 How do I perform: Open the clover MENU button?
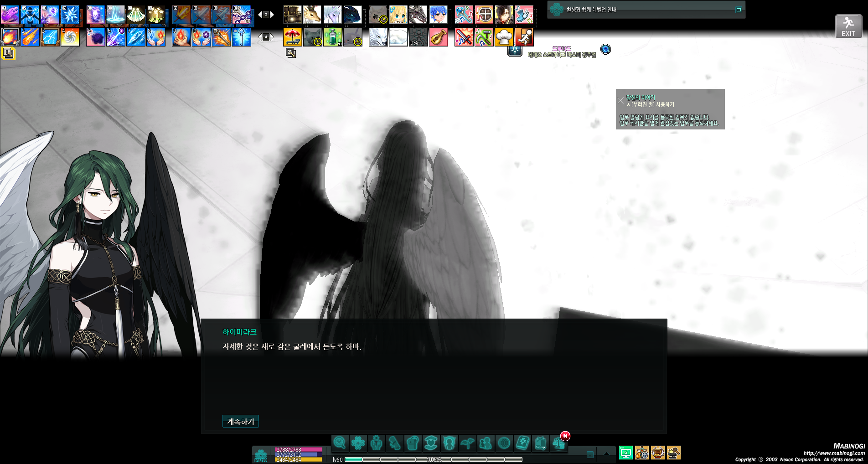261,455
